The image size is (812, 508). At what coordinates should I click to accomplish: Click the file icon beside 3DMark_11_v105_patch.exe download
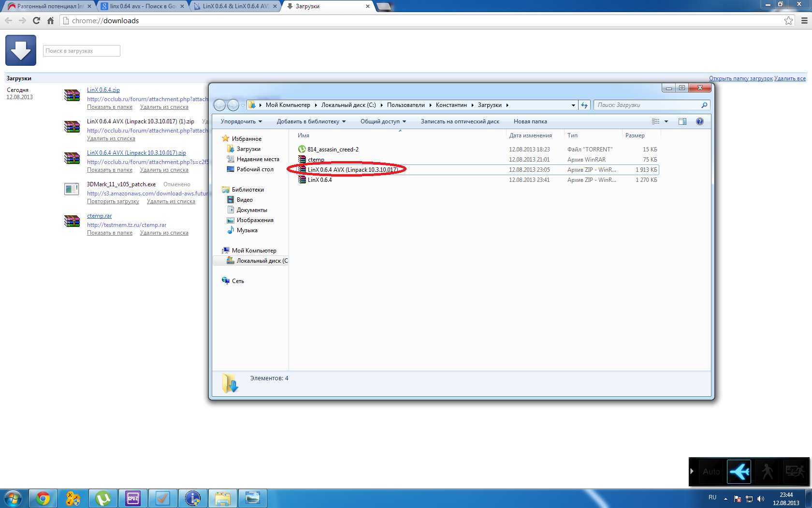click(72, 189)
